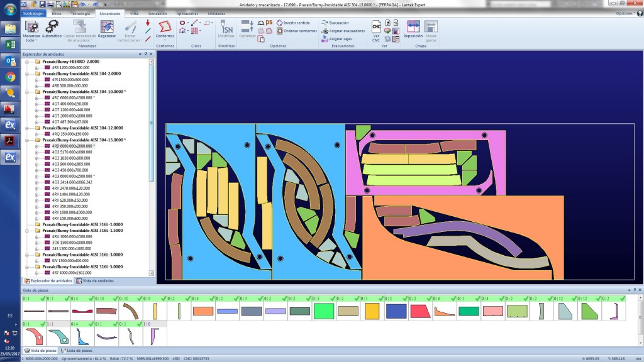Switch to the Tecnología ribbon tab
This screenshot has height=362, width=644.
click(x=80, y=14)
